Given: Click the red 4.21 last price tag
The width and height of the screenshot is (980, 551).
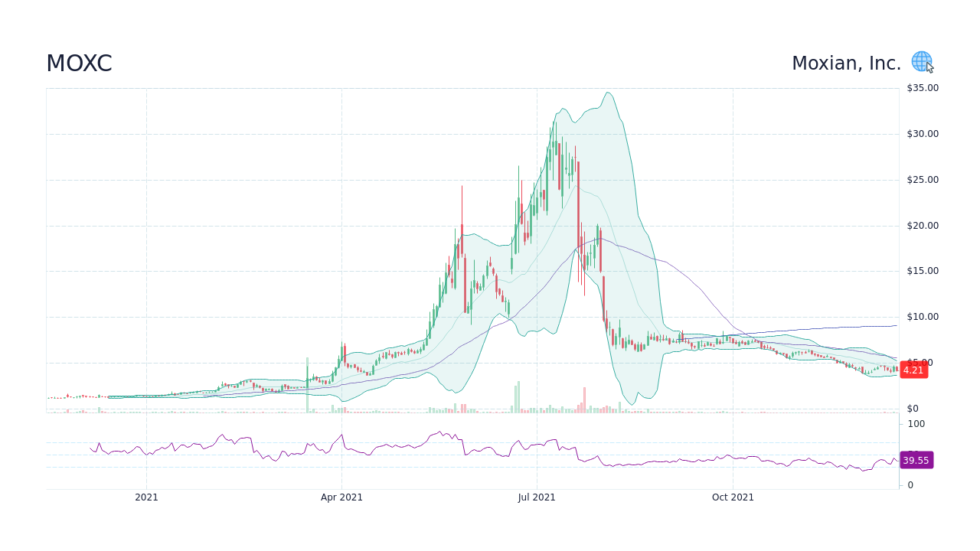Looking at the screenshot, I should tap(913, 370).
